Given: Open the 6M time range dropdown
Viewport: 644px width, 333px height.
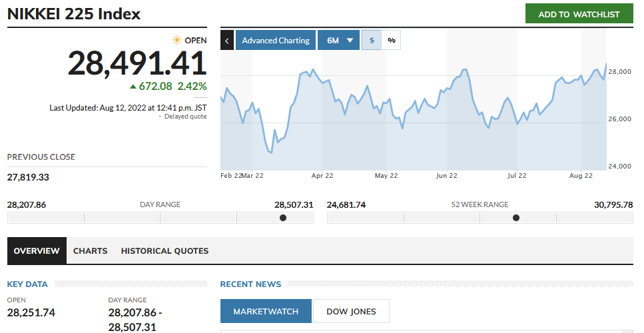Looking at the screenshot, I should coord(338,40).
